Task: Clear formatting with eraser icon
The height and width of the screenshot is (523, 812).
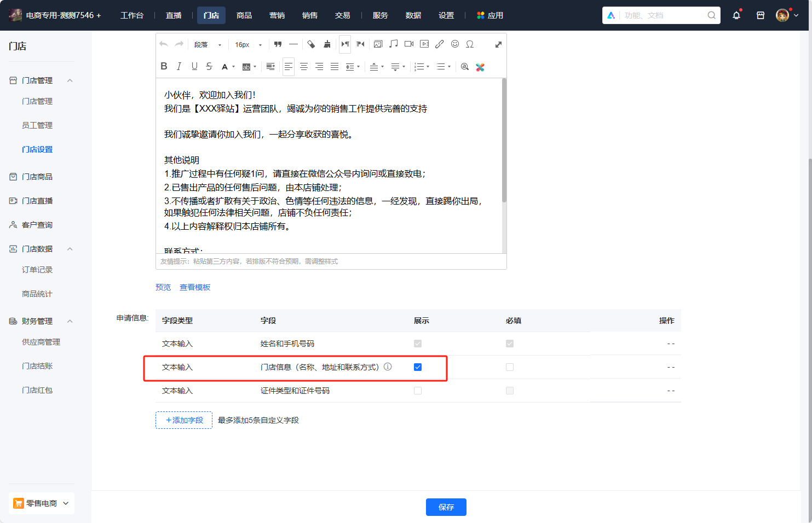Action: (x=311, y=44)
